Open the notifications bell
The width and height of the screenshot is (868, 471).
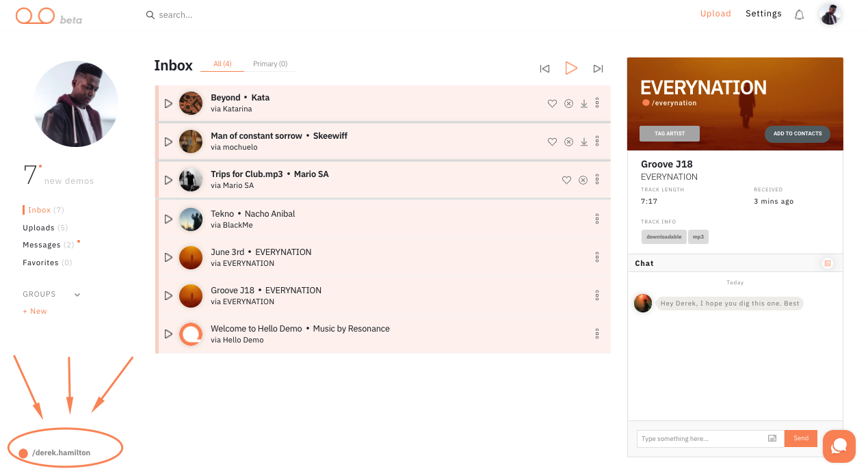(x=799, y=14)
